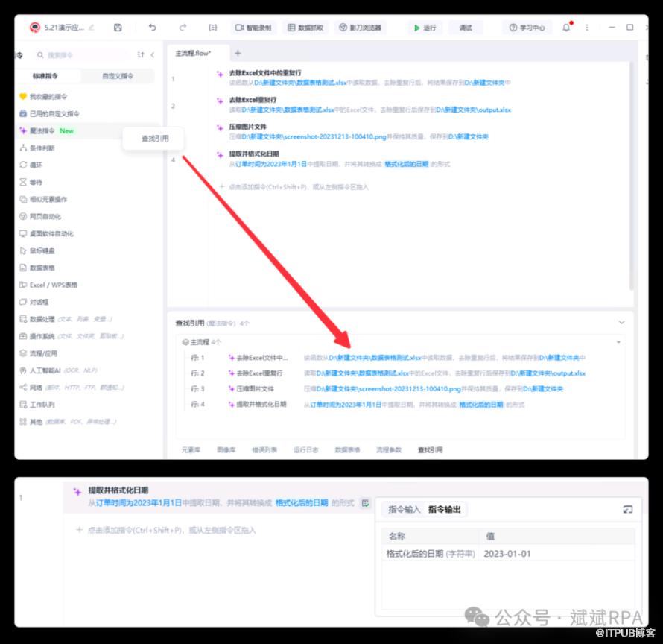Open 桌面软件自动化 category
The width and height of the screenshot is (663, 644).
[46, 233]
